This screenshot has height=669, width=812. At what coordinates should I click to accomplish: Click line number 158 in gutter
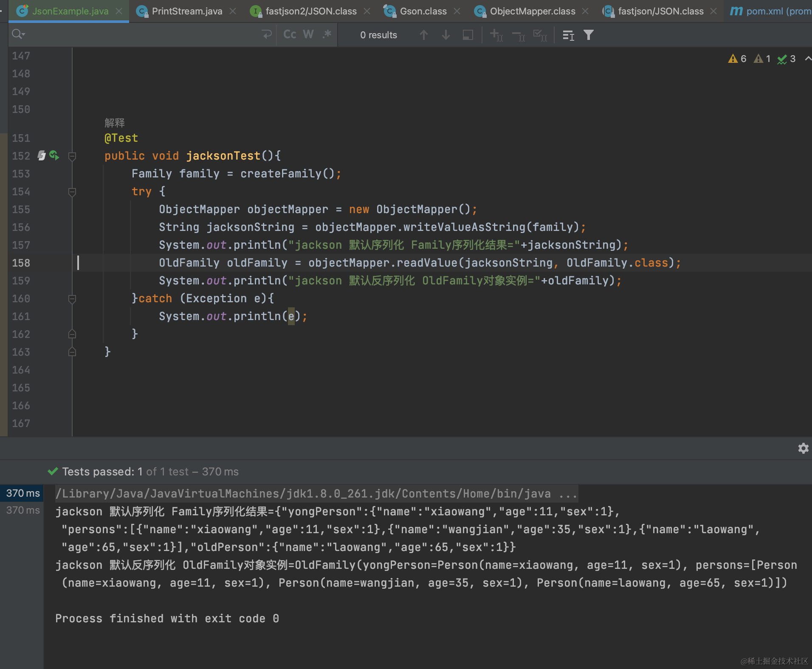coord(21,263)
